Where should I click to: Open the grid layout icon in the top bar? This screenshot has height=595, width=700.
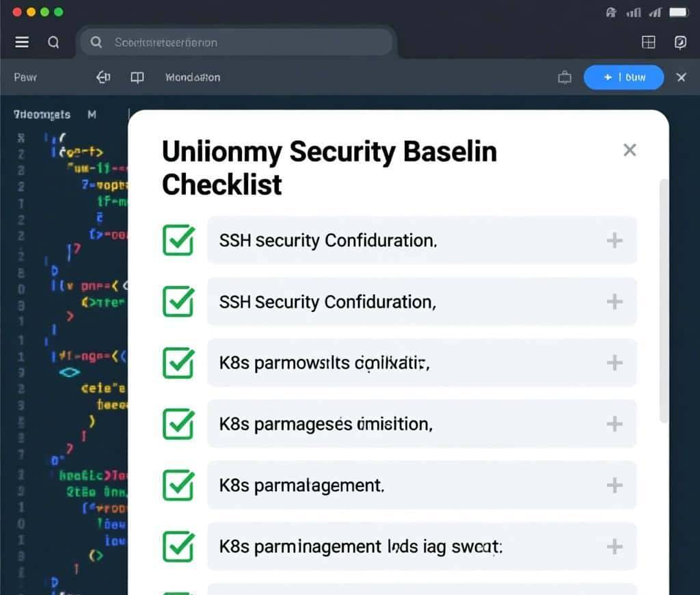pyautogui.click(x=648, y=42)
